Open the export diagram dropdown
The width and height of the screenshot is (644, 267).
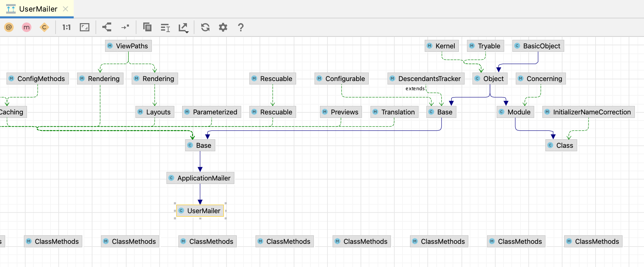point(184,28)
